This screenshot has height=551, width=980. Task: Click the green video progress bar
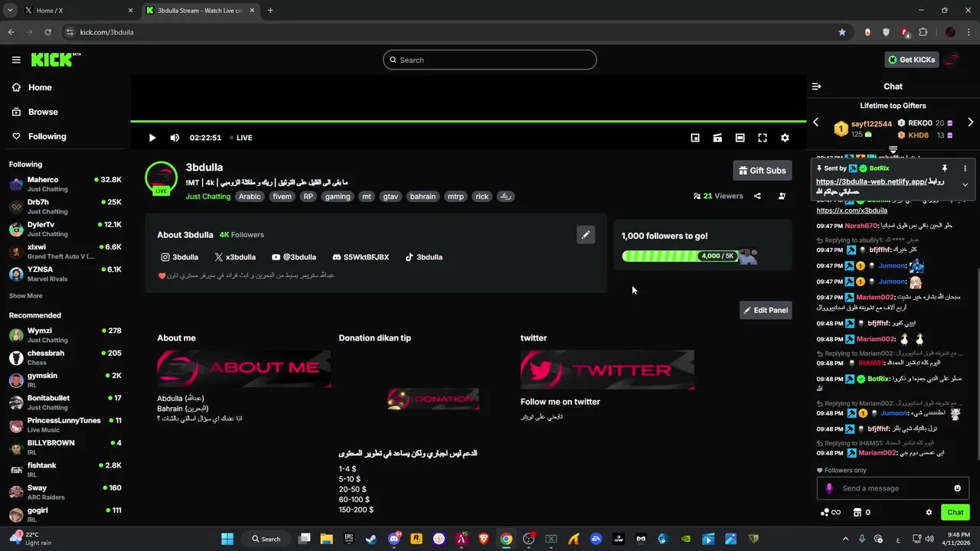pyautogui.click(x=468, y=121)
